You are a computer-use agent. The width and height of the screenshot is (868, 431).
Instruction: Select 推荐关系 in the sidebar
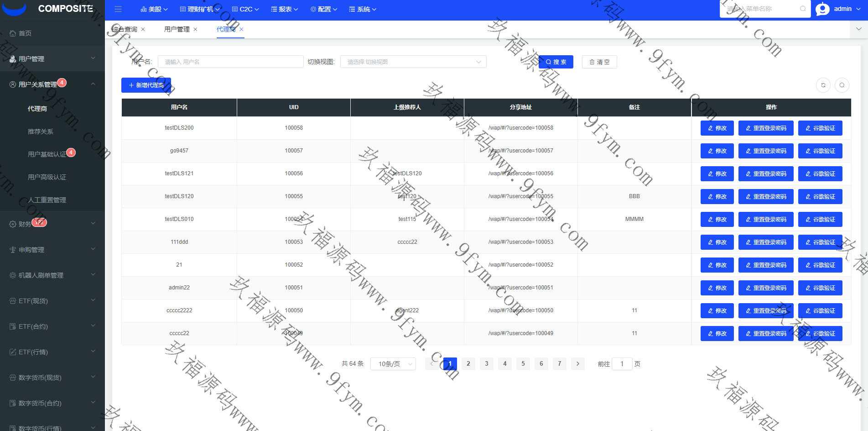point(41,131)
